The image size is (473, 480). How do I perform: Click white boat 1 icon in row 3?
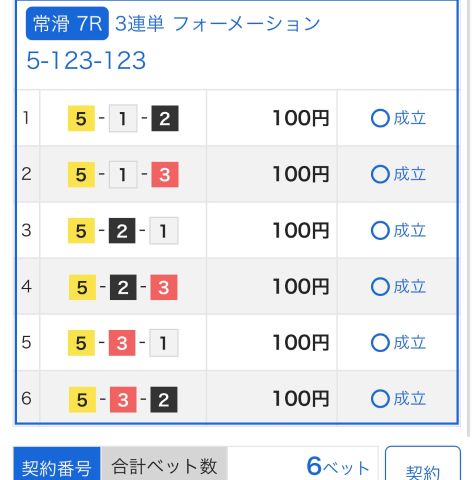pyautogui.click(x=163, y=231)
